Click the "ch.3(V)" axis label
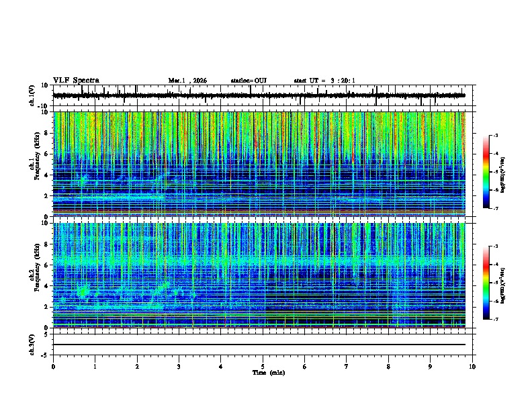 point(32,345)
